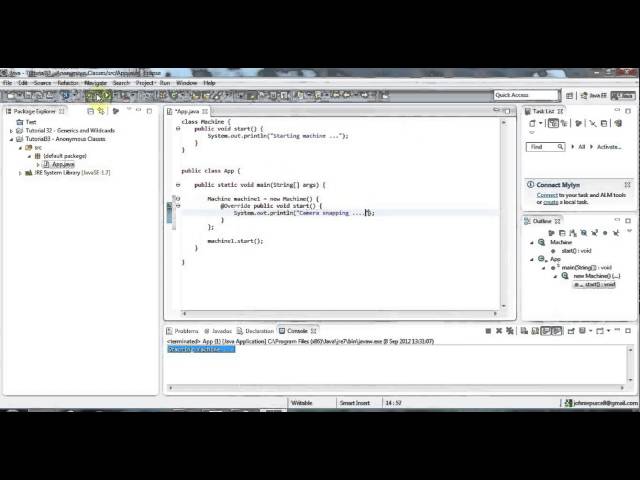Click Open Perspective icon
Screen dimensions: 640x480
(x=569, y=96)
